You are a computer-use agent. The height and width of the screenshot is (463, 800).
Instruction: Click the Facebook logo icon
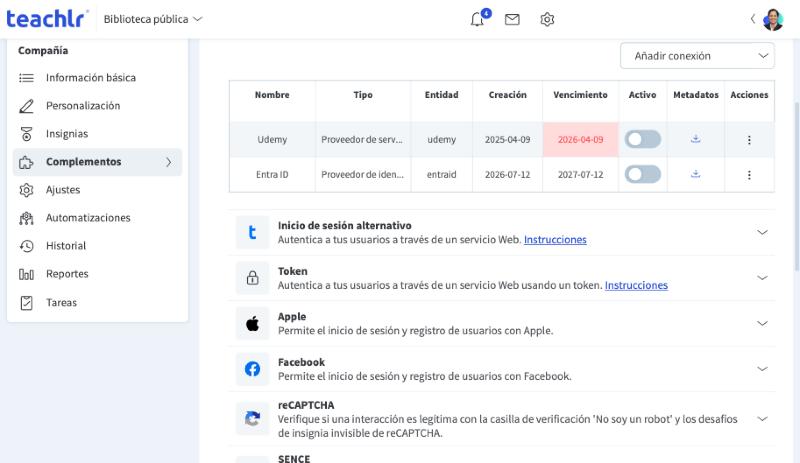click(x=252, y=369)
